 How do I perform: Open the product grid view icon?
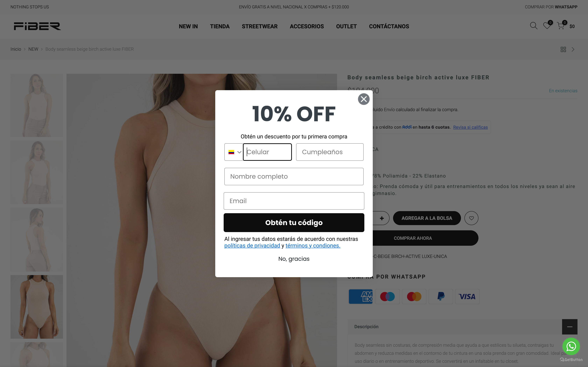pos(563,49)
